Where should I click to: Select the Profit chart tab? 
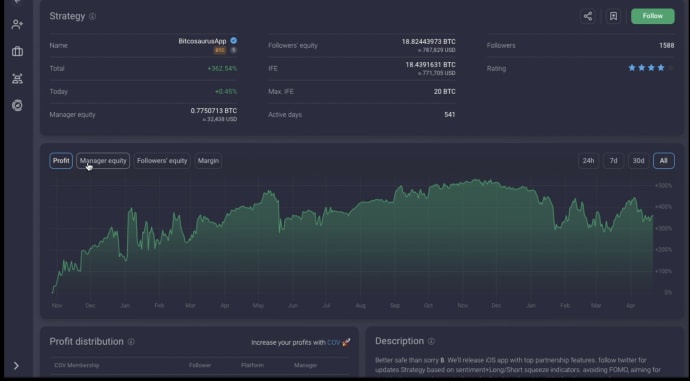pos(61,161)
